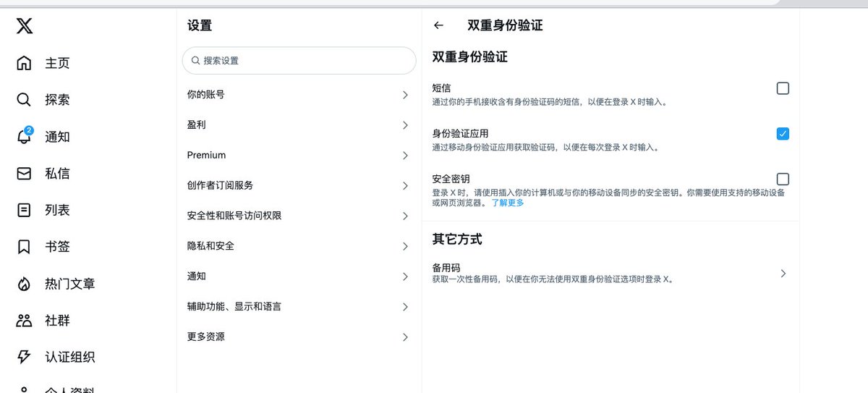Go back with the arrow beside 双重身份验证
Screen dimensions: 868x393
coord(438,25)
